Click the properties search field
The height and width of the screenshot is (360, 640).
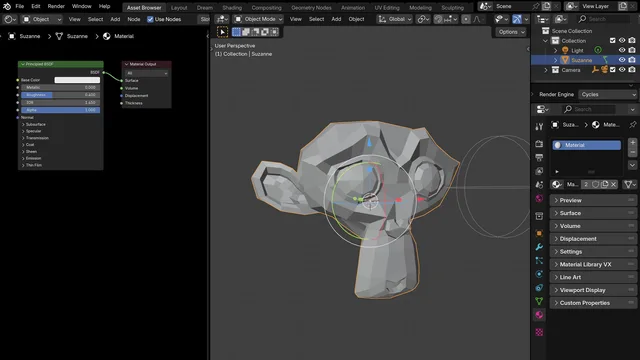point(588,109)
